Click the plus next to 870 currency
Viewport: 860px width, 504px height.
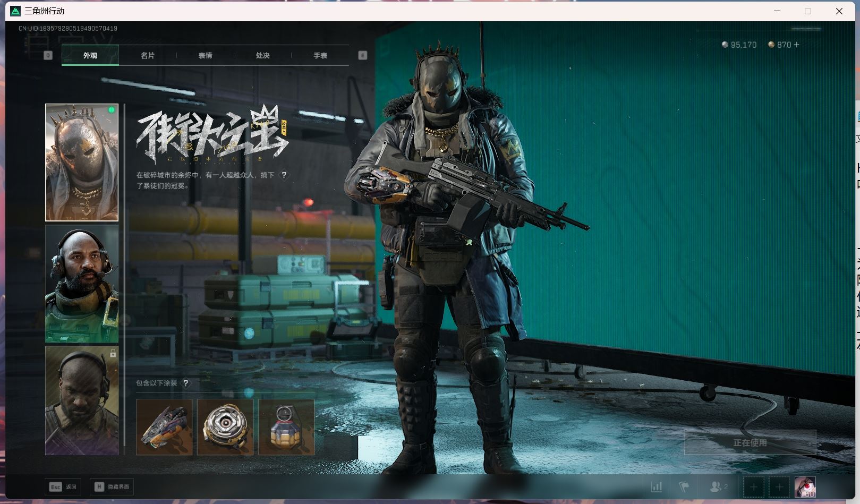(x=796, y=45)
